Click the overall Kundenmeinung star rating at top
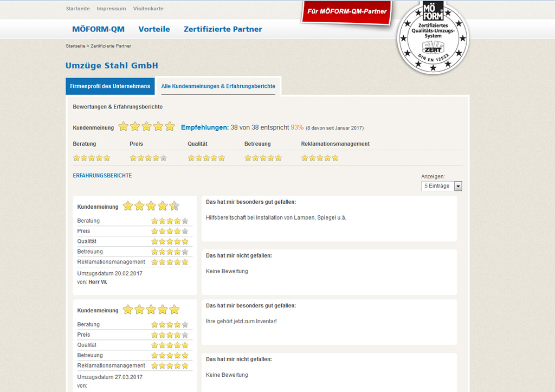Image resolution: width=555 pixels, height=392 pixels. click(x=146, y=126)
